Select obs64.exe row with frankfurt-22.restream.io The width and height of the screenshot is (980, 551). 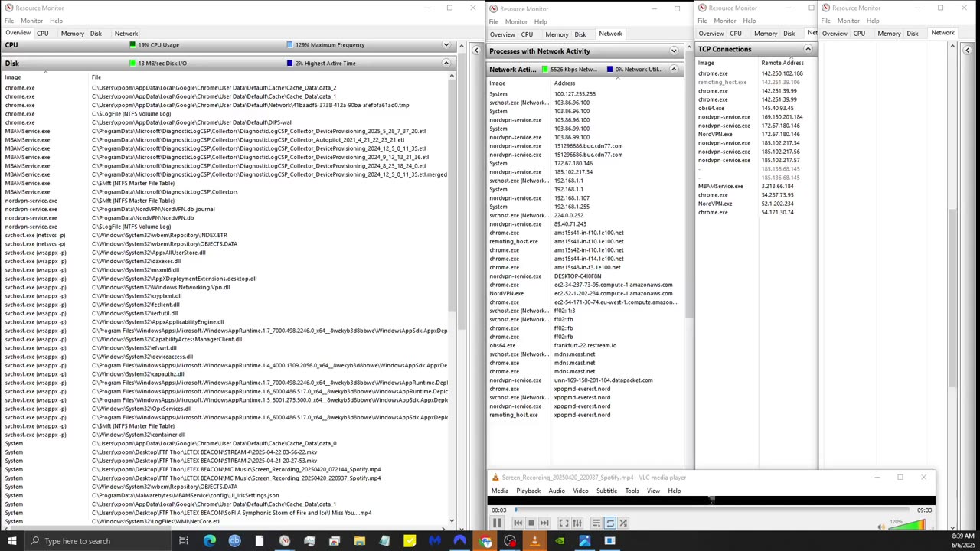click(584, 345)
